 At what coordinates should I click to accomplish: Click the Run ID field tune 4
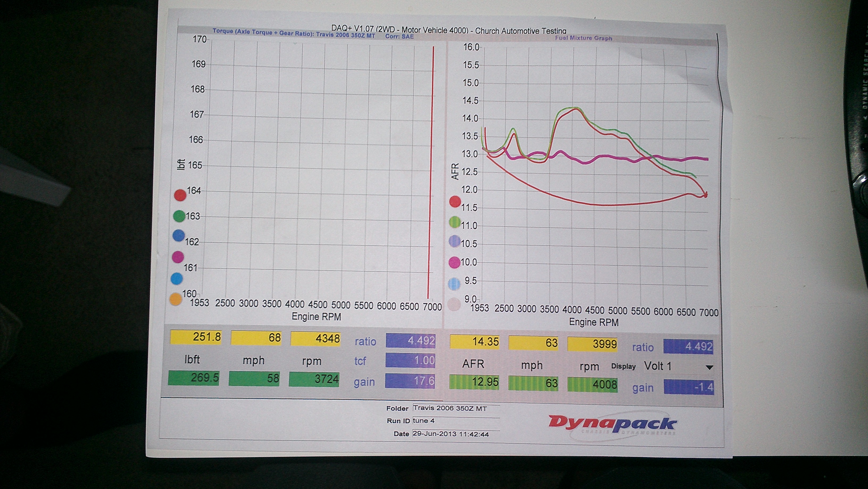tap(424, 421)
